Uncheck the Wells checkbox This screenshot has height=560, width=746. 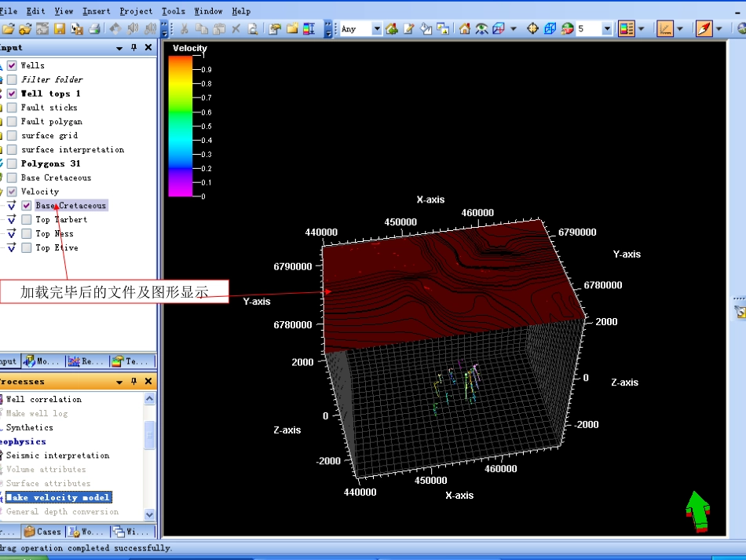12,65
